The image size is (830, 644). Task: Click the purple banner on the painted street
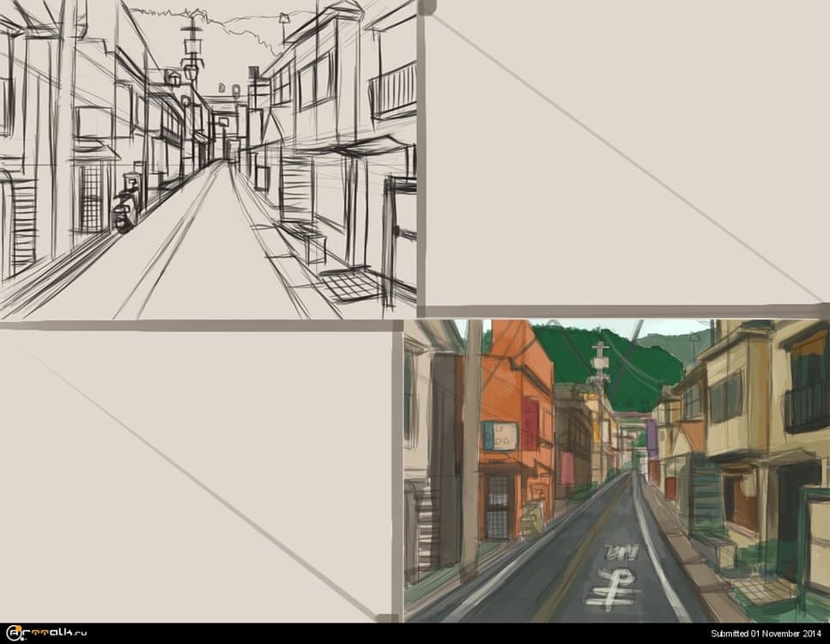[652, 436]
